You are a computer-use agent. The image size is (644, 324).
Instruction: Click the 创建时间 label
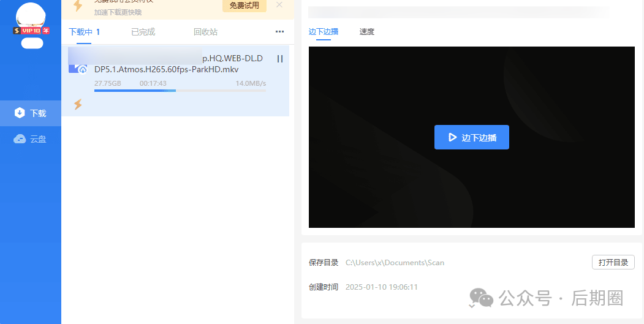324,287
